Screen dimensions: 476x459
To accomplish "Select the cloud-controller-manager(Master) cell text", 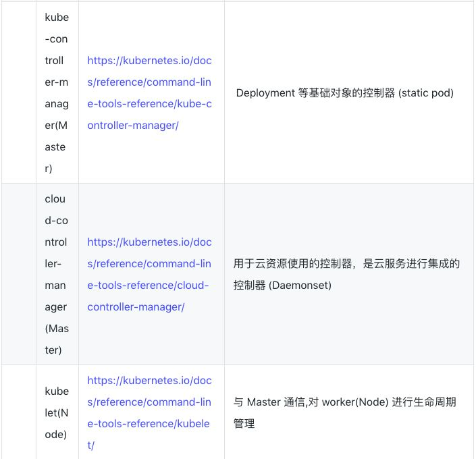I will 57,275.
